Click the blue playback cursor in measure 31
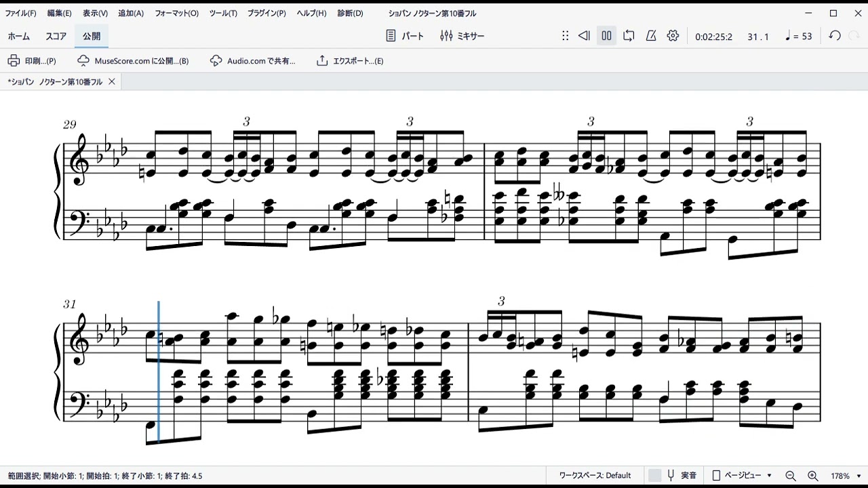The width and height of the screenshot is (868, 488). 159,372
